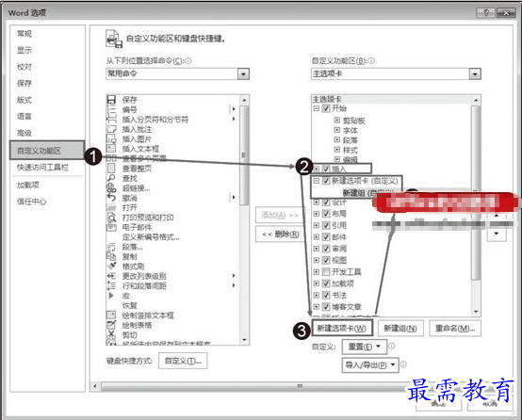Open the 主选项卡 ribbon dropdown
This screenshot has height=420, width=522.
tap(475, 73)
